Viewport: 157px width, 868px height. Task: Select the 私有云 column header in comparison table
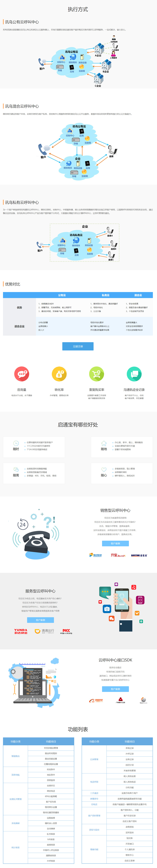(106, 295)
